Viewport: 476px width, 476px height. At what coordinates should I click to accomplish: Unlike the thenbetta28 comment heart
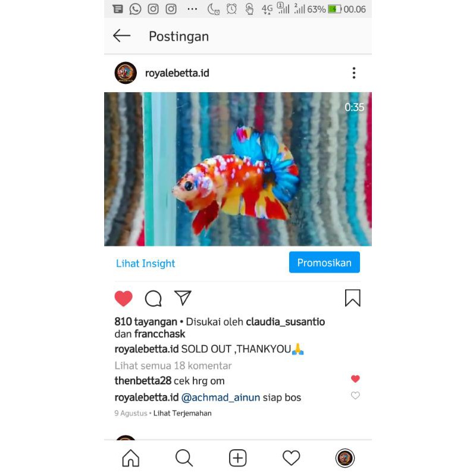click(355, 379)
